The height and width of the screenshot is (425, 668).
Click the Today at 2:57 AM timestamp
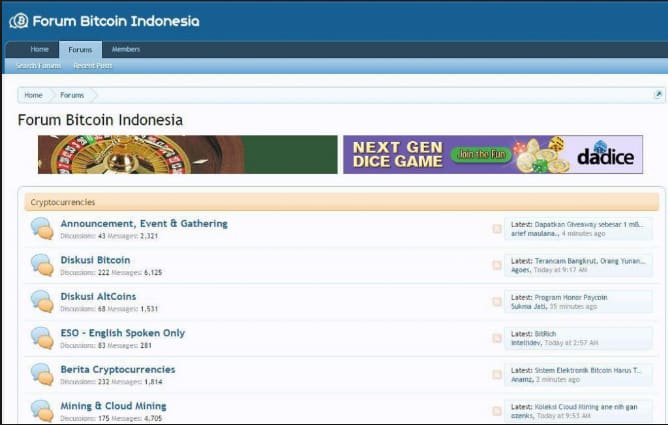click(x=571, y=342)
